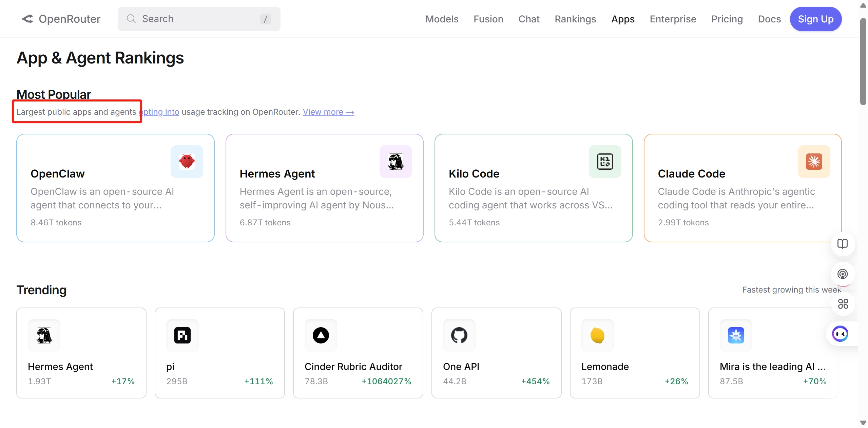Go to the Fusion page

point(488,19)
